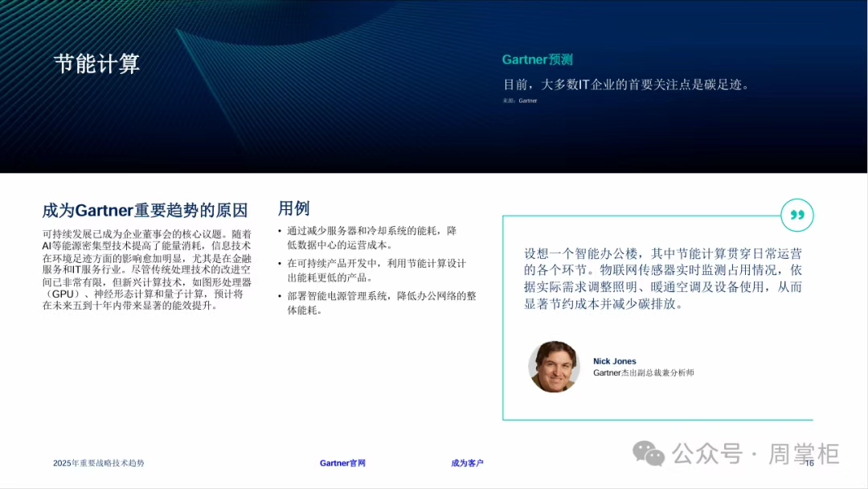Select Nick Jones's portrait photo
This screenshot has width=868, height=489.
coord(554,367)
